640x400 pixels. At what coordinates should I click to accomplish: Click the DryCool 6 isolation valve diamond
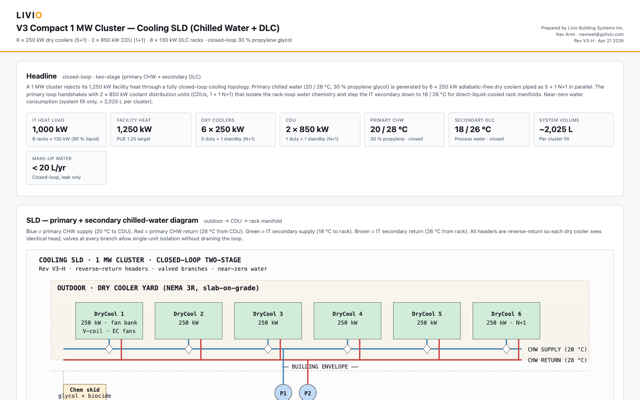[506, 349]
